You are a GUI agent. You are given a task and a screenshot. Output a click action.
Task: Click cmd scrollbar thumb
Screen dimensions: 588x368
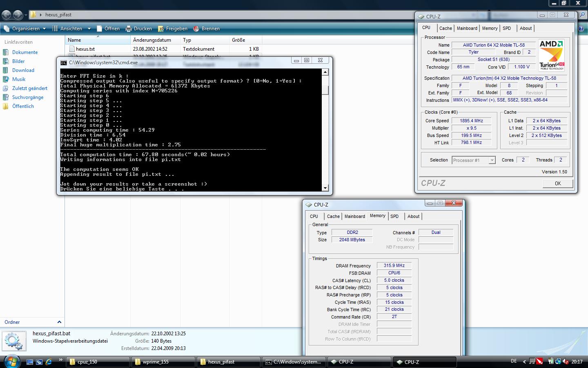(325, 90)
